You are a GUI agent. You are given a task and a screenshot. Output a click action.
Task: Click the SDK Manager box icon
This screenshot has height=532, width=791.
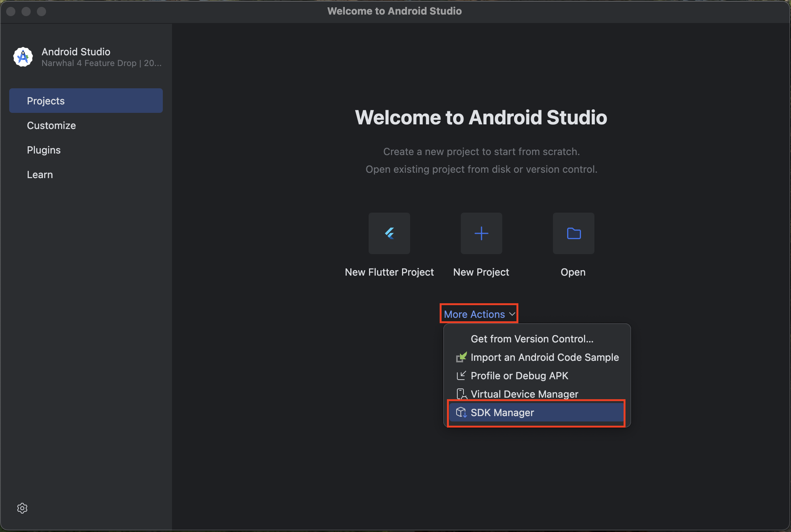461,413
